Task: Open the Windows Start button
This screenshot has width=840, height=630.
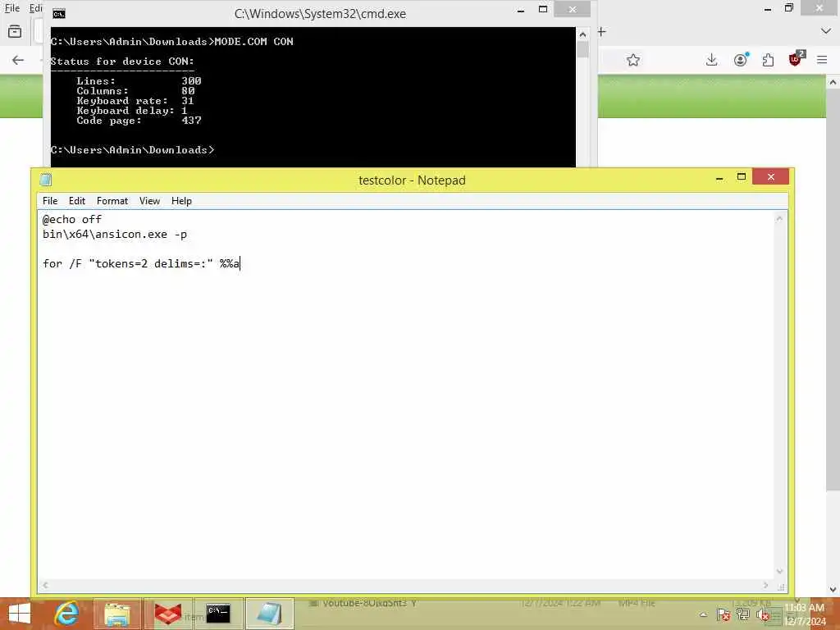Action: tap(20, 614)
